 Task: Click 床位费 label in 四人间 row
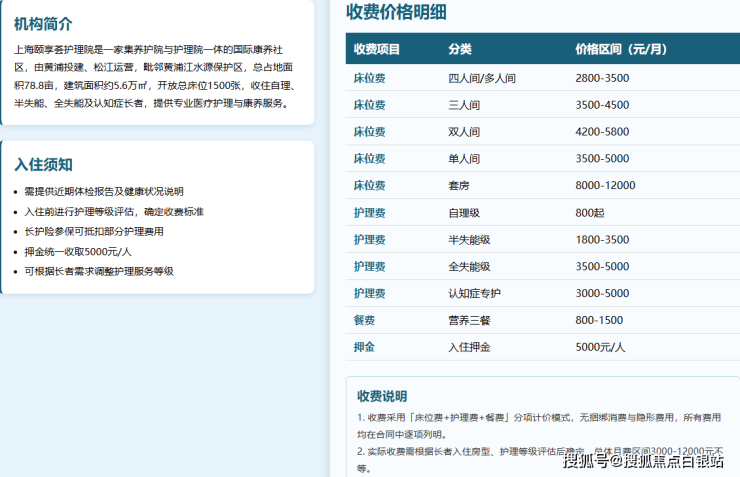[x=370, y=78]
